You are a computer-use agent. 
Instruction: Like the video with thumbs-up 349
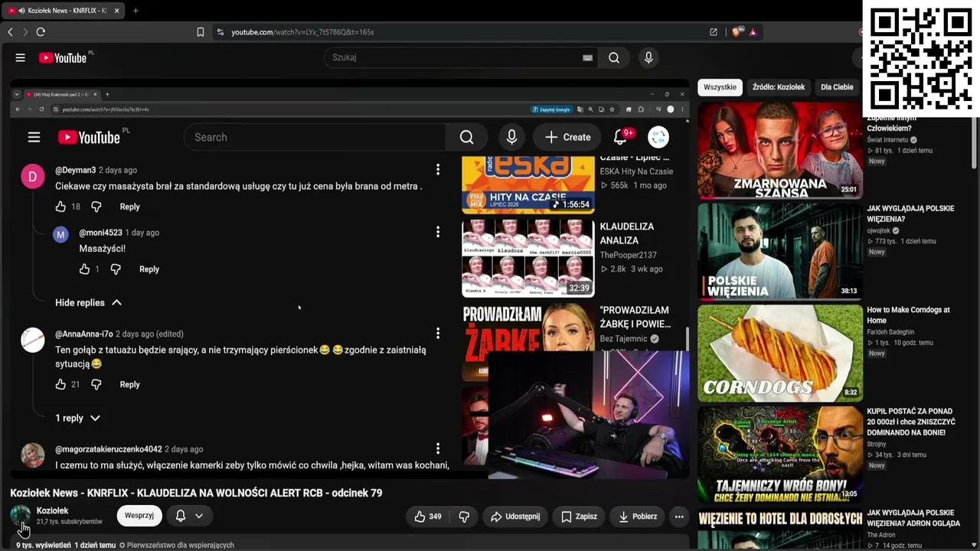pos(428,517)
